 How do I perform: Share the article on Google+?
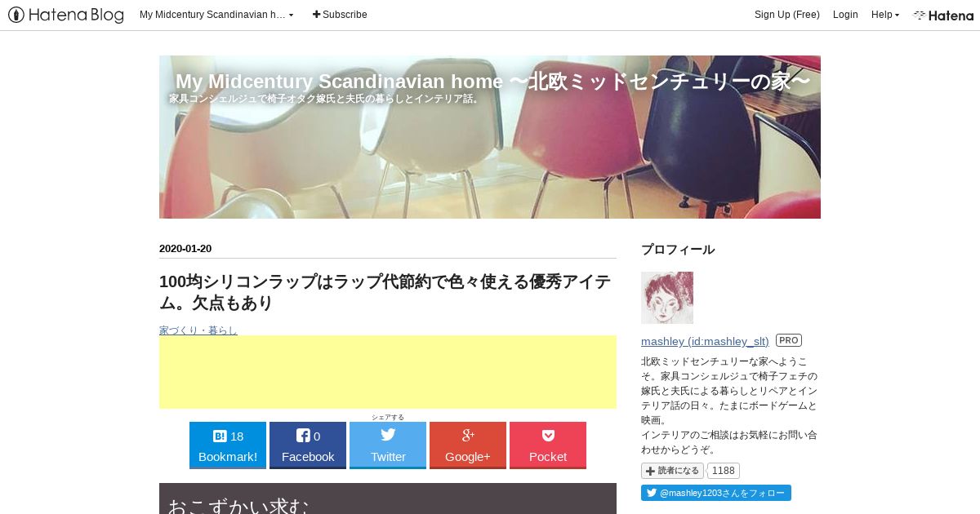468,445
